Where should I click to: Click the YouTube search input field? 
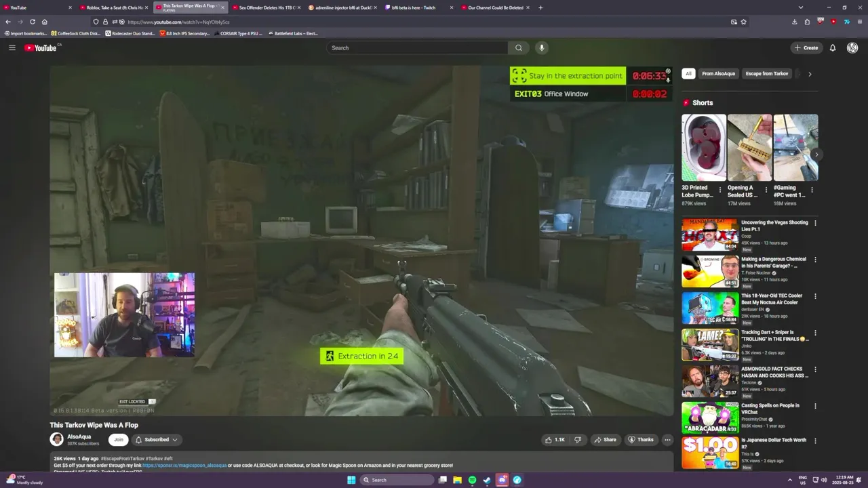click(x=417, y=47)
